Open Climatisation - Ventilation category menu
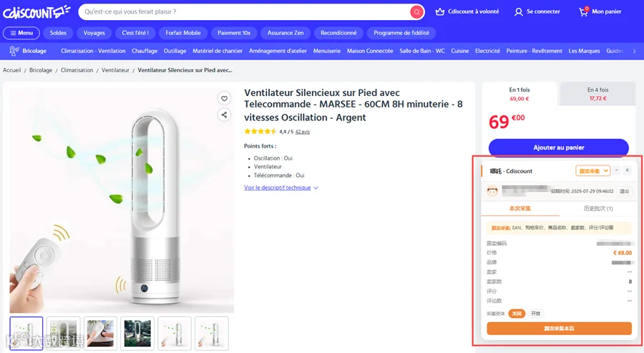Image resolution: width=644 pixels, height=353 pixels. click(93, 51)
